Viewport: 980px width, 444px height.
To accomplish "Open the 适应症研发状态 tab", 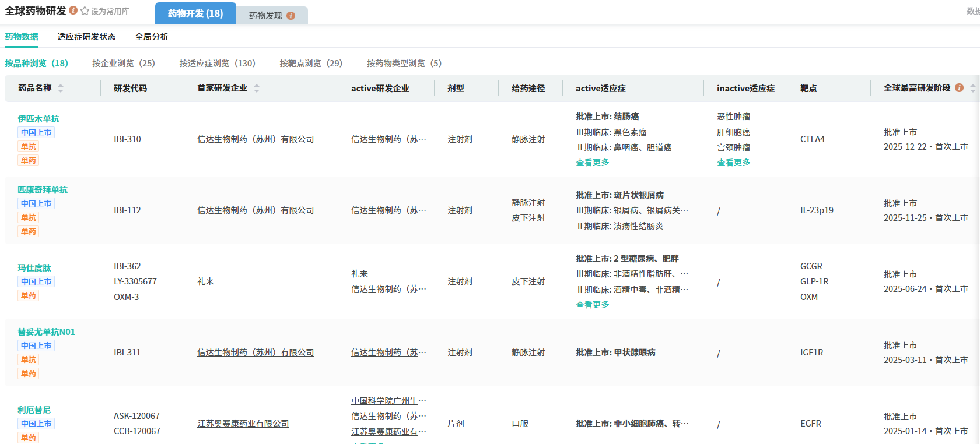I will (x=86, y=37).
